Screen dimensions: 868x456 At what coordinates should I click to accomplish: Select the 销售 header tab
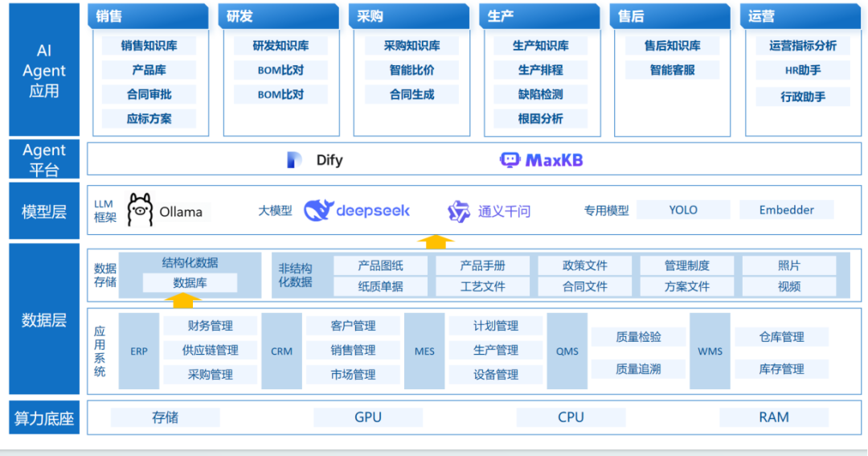tap(148, 17)
